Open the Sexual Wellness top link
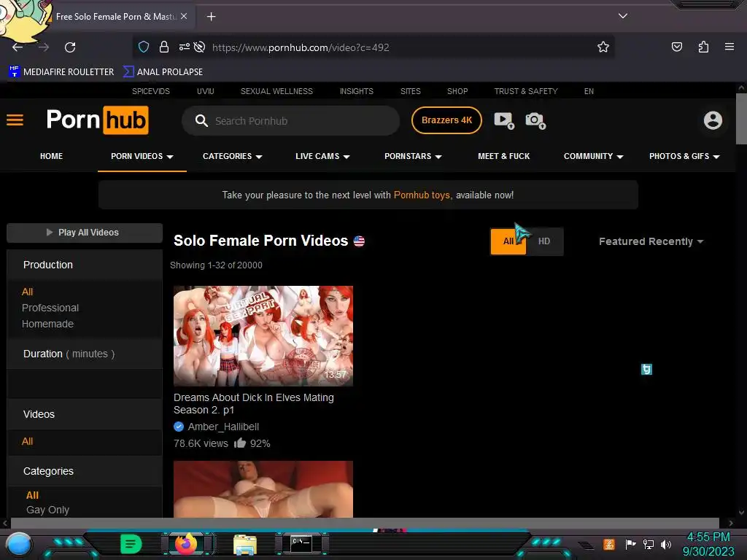The width and height of the screenshot is (747, 560). coord(276,91)
